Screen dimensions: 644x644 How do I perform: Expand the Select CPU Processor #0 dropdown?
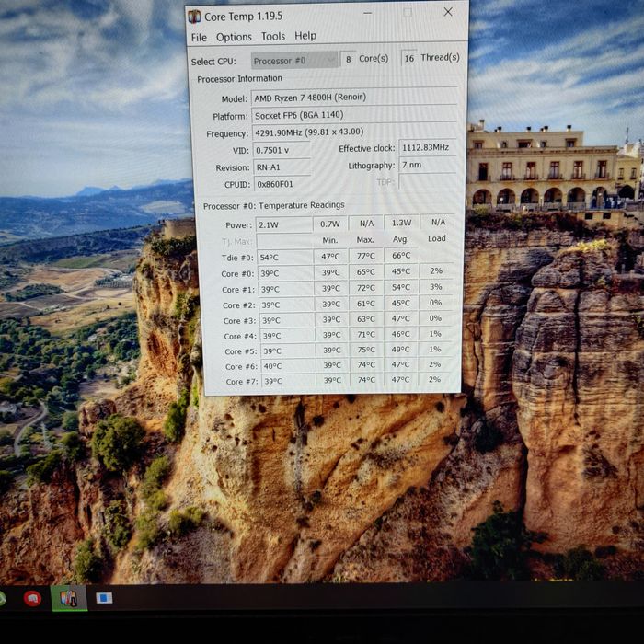tap(294, 61)
